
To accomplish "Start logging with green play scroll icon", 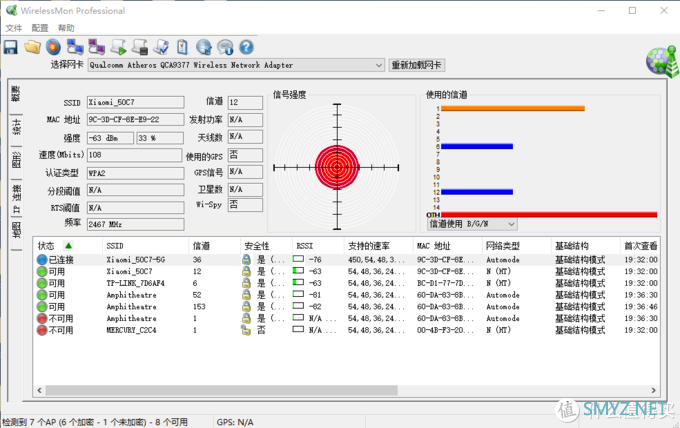I will click(x=118, y=47).
